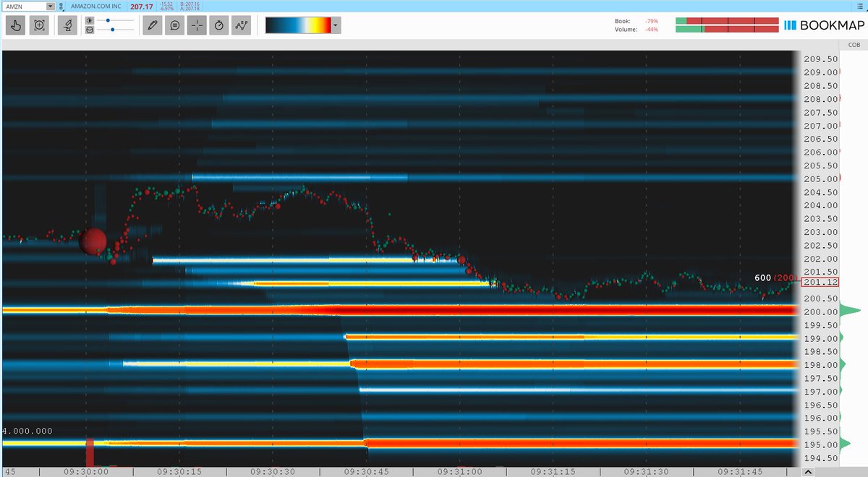Image resolution: width=868 pixels, height=477 pixels.
Task: Toggle the crosshair tool
Action: click(197, 25)
